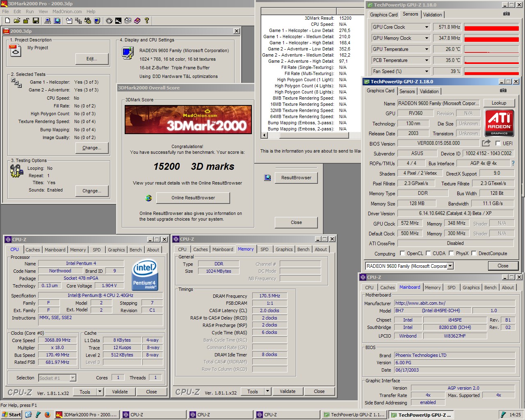This screenshot has width=525, height=420.
Task: Switch to Bench tab in Mainboard CPU-Z window
Action: 490,288
